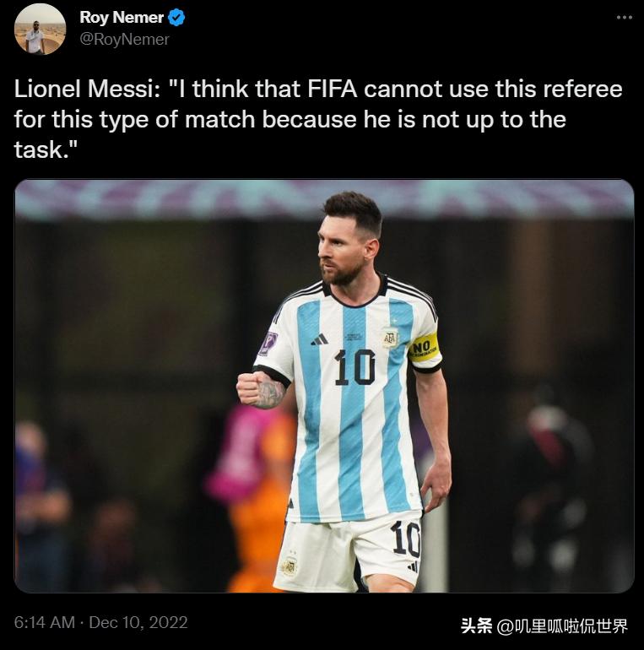Click the 头条 watermark logo
The image size is (644, 650).
point(476,626)
